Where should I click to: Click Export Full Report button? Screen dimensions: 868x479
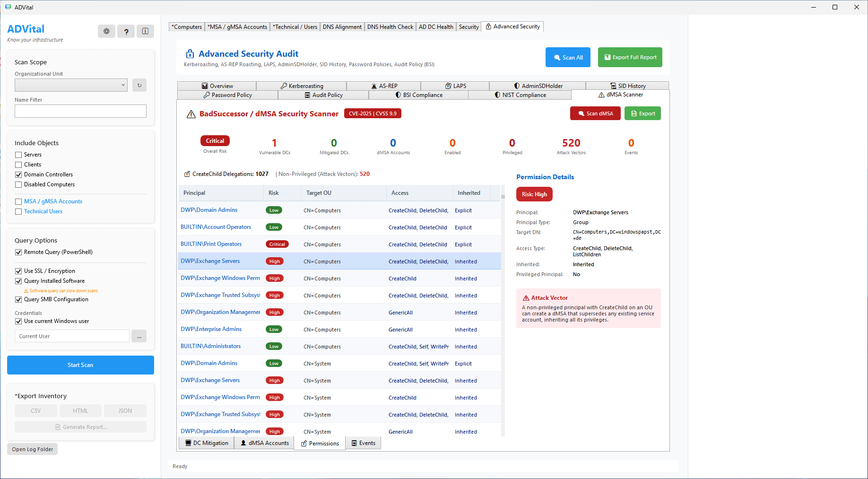630,57
